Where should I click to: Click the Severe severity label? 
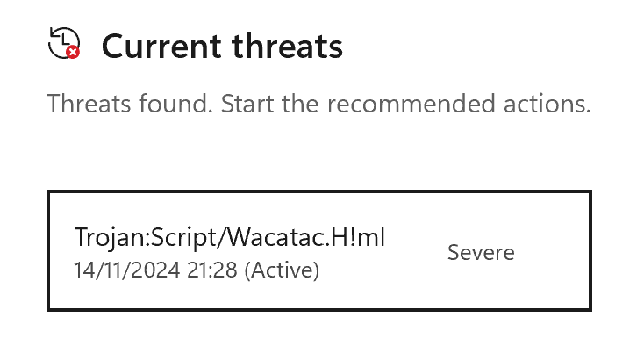(481, 252)
